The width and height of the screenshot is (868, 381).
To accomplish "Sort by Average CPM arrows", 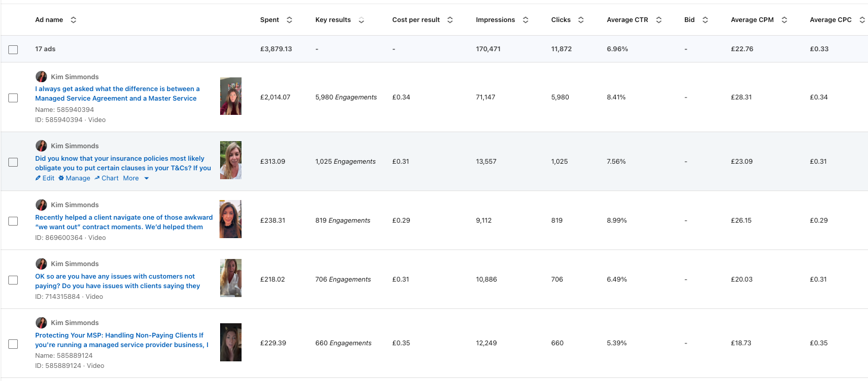I will 784,20.
